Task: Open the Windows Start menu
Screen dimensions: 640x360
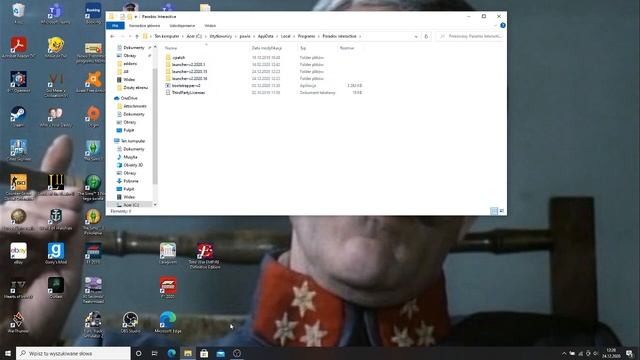Action: tap(8, 353)
